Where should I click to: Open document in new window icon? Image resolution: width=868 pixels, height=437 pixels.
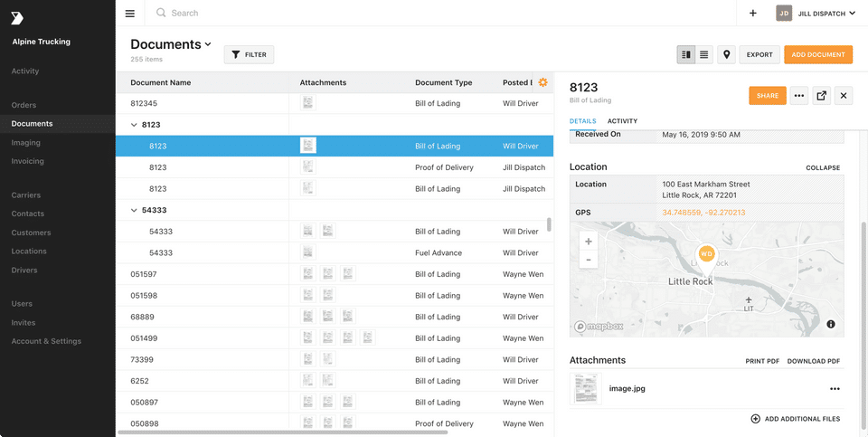pos(822,96)
